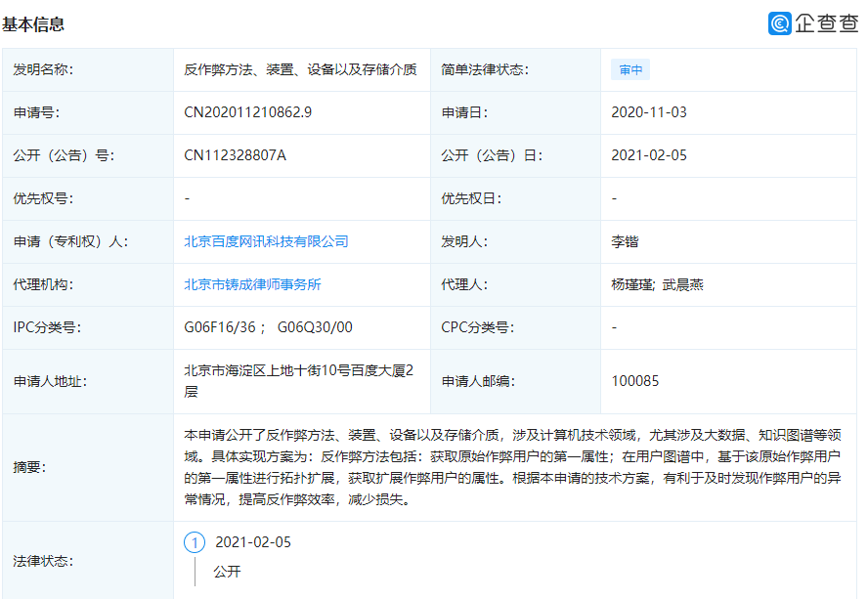Click the CPC分类号 label
Viewport: 868px width, 599px height.
[478, 327]
